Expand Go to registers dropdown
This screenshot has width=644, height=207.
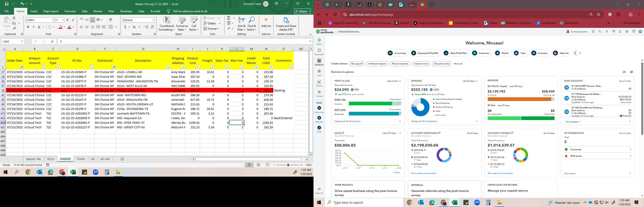coord(573,122)
